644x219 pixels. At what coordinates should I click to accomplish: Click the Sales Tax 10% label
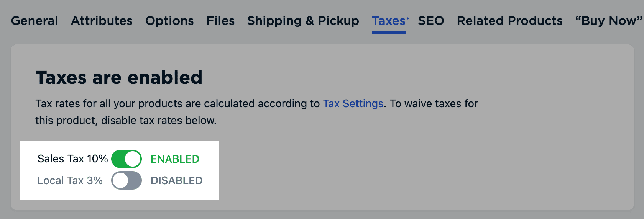[x=72, y=159]
